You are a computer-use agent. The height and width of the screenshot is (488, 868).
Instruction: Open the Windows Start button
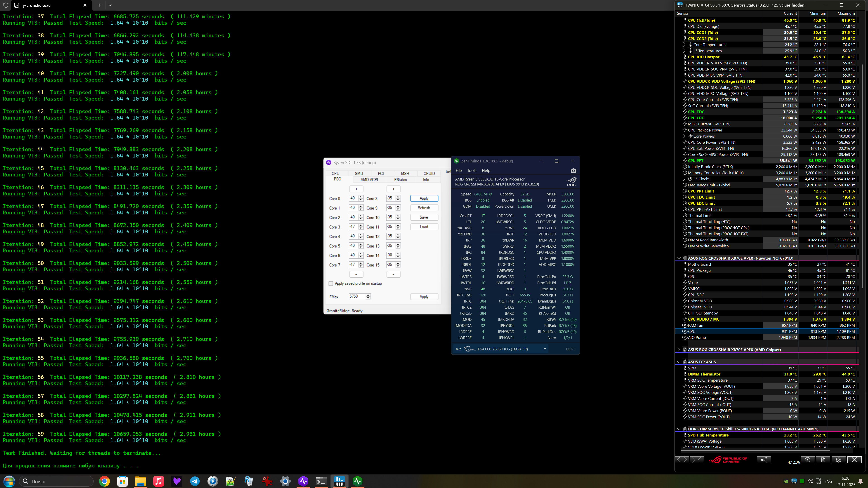point(9,481)
